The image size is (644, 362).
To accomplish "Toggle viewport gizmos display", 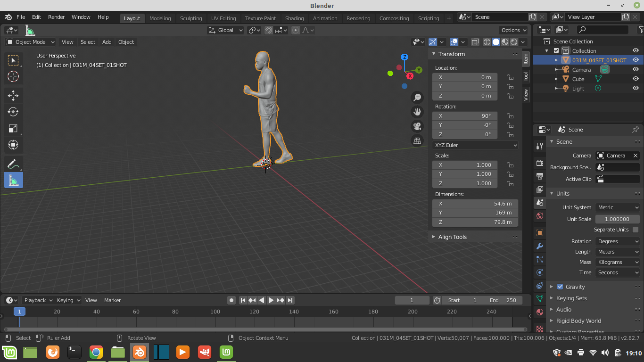I will coord(433,42).
